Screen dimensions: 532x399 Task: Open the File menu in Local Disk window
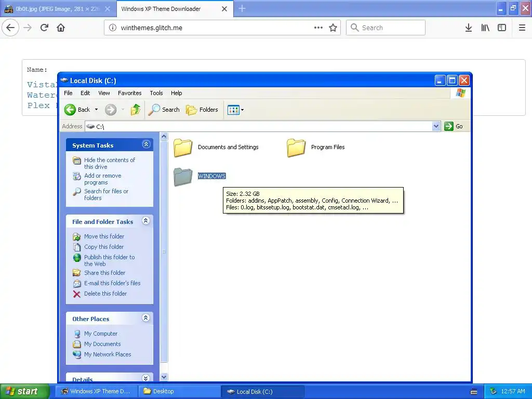pyautogui.click(x=68, y=93)
